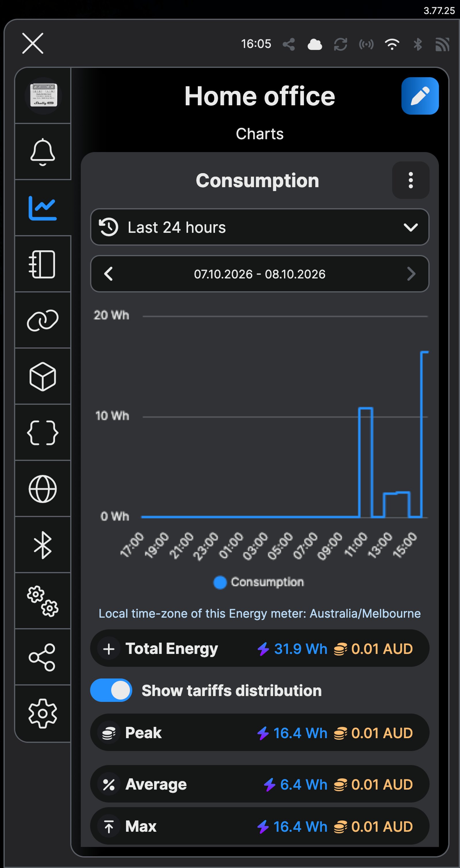Click the Peak tariff coins icon
460x868 pixels.
pos(109,733)
